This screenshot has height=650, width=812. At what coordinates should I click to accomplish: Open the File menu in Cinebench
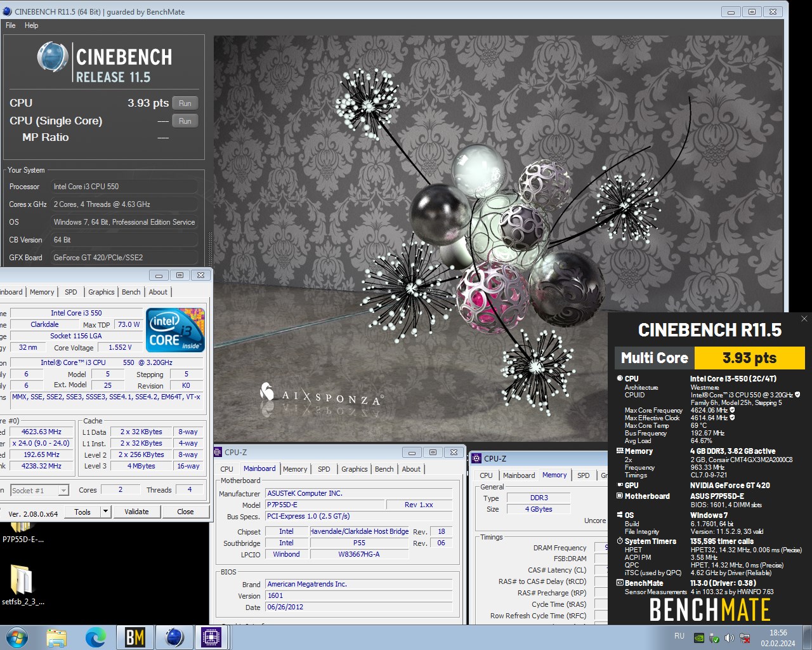(11, 25)
